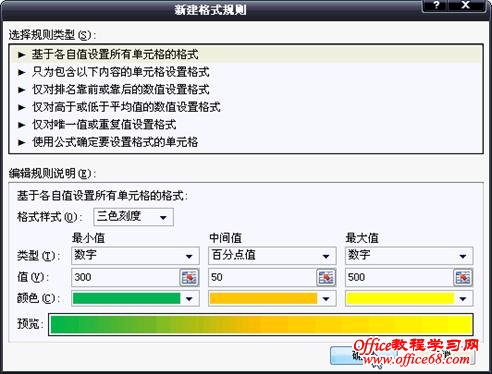Open minimum type dropdown showing 数字

pos(135,256)
